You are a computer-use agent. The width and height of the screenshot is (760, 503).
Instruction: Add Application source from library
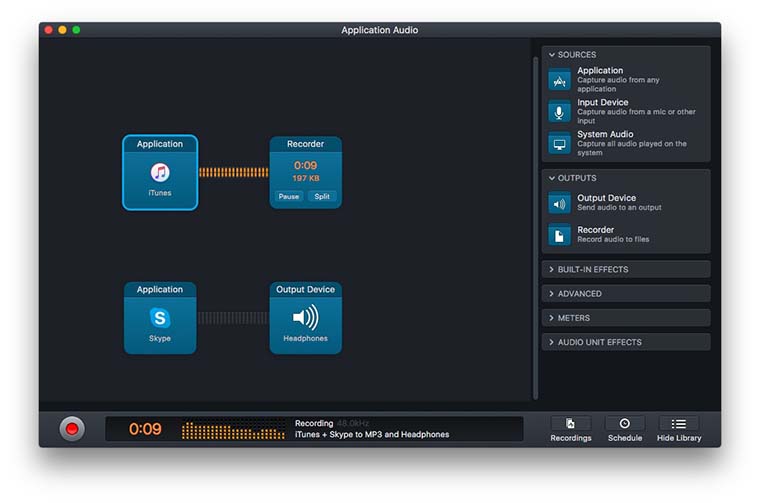click(560, 80)
